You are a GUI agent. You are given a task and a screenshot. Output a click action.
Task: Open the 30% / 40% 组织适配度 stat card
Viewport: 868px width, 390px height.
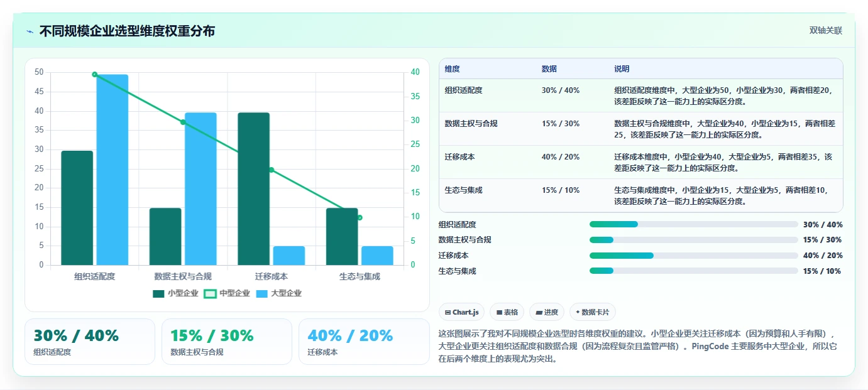[x=90, y=342]
